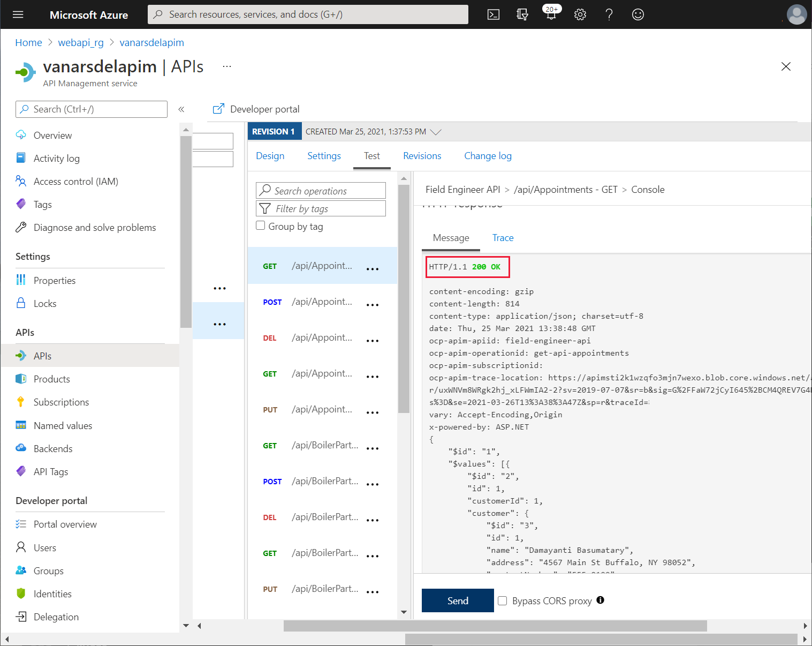Click REVISION 1 badge
Viewport: 812px width, 646px height.
click(x=274, y=132)
